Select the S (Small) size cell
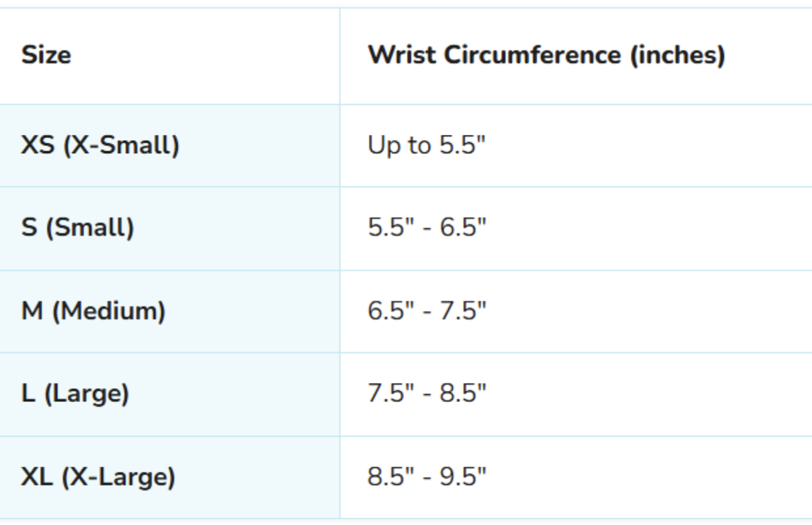 click(x=77, y=228)
